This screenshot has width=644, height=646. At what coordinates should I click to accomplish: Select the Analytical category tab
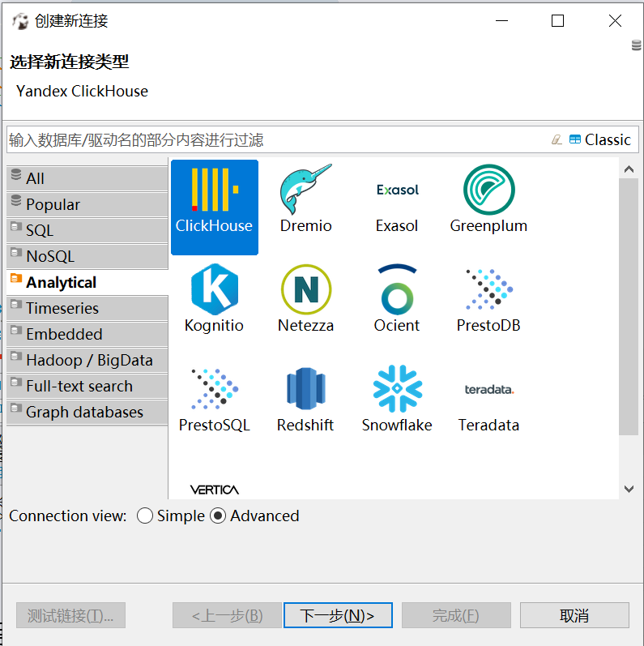coord(87,282)
